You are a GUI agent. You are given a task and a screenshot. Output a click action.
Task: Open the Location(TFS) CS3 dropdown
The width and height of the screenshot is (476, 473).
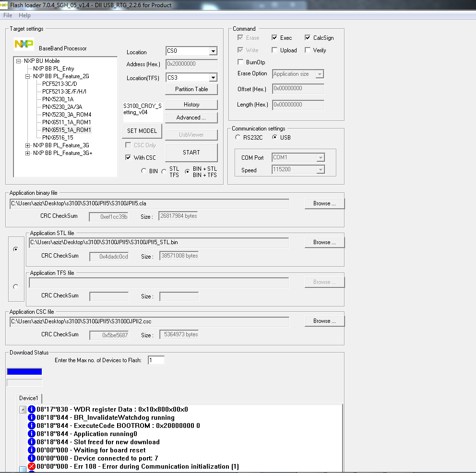213,78
